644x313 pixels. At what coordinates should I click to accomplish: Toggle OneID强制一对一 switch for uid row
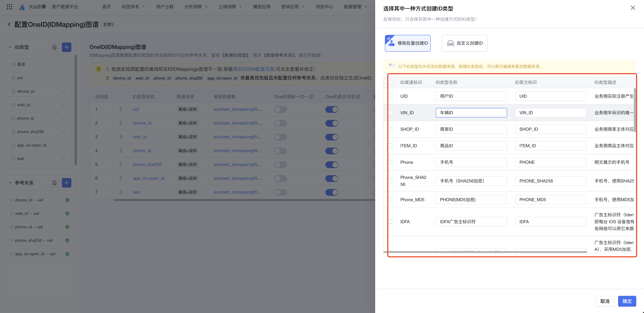tap(280, 109)
